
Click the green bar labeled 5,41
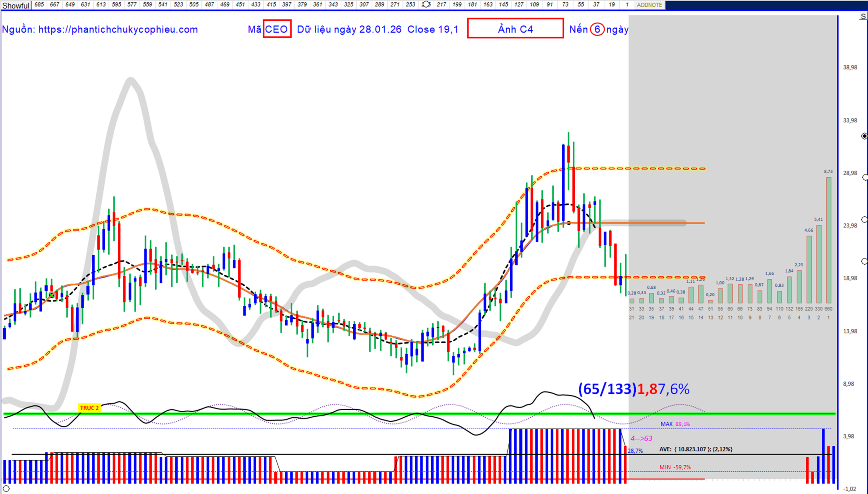tap(818, 264)
